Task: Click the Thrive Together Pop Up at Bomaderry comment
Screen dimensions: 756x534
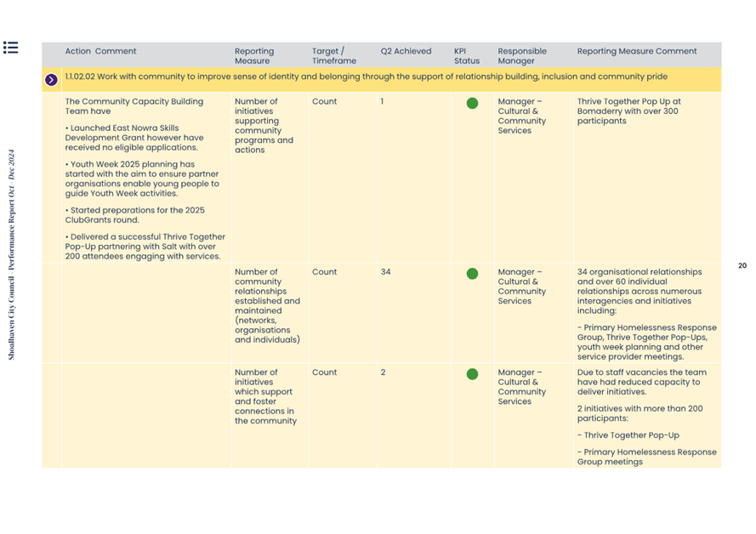Action: click(x=628, y=111)
